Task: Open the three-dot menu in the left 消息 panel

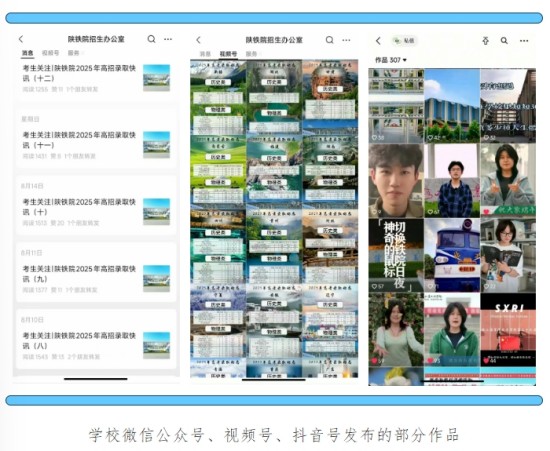Action: (168, 39)
